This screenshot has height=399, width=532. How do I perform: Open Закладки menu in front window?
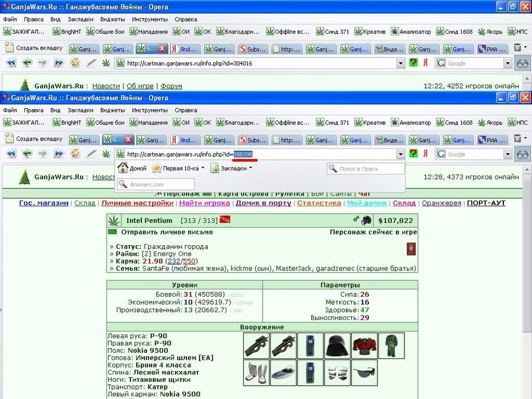(81, 110)
